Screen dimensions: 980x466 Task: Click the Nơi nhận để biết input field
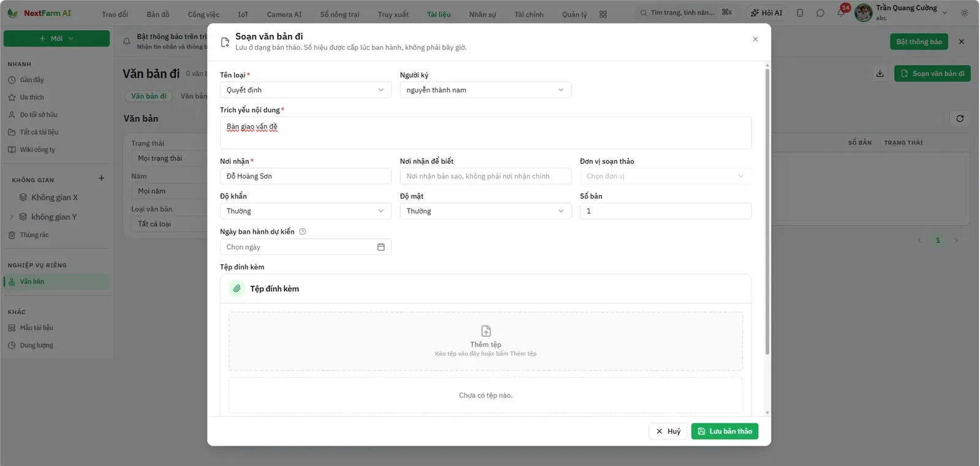(486, 176)
